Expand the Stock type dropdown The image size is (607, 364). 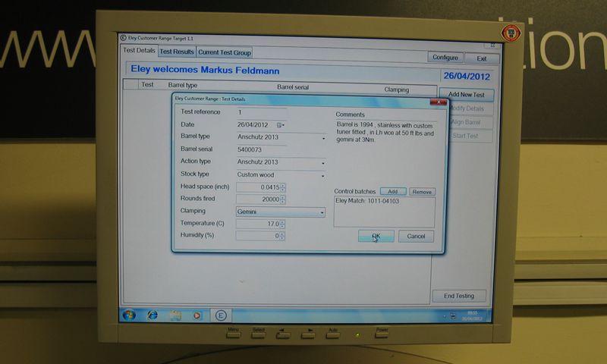(322, 176)
